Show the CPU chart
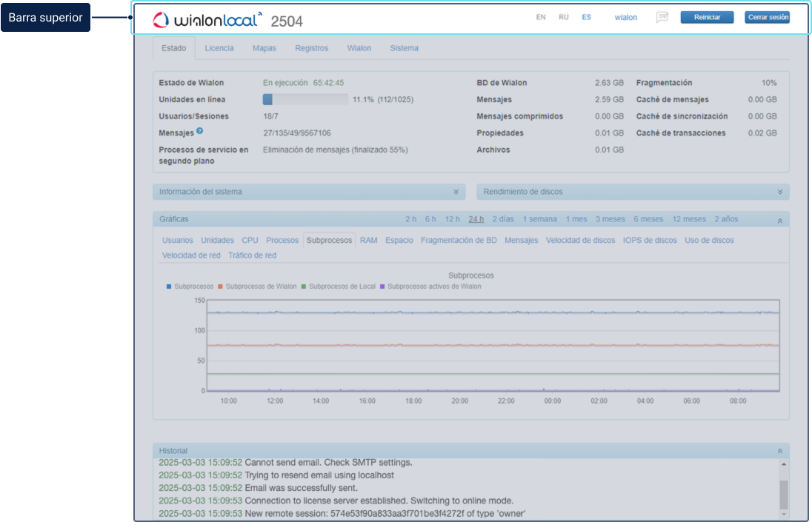812x522 pixels. pos(250,241)
